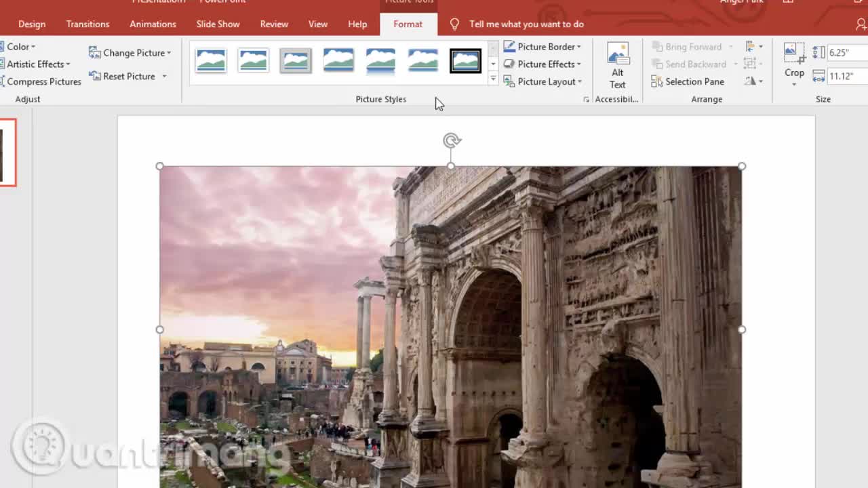The width and height of the screenshot is (868, 488).
Task: Apply the third picture style with gray frame
Action: point(296,61)
